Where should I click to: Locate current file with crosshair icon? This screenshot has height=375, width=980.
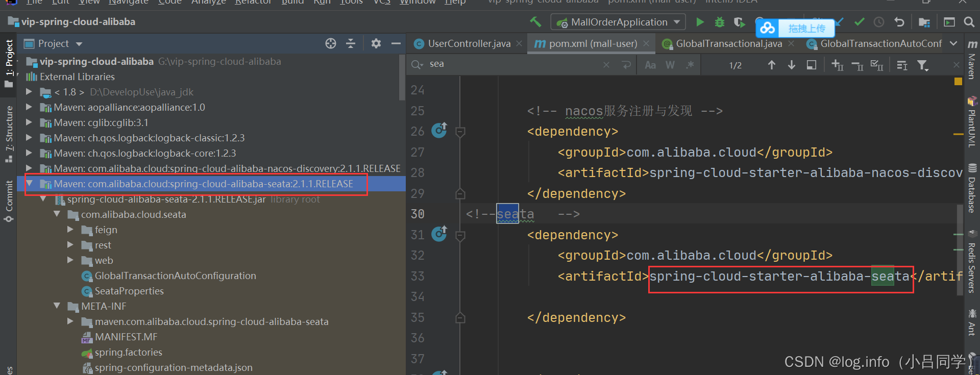pos(331,43)
